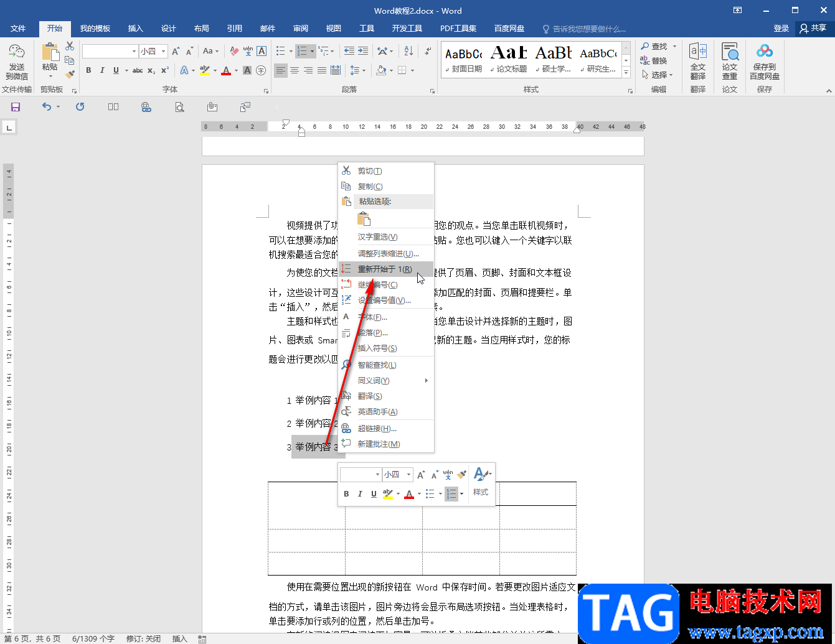Image resolution: width=835 pixels, height=644 pixels.
Task: Click 样式 Styles in mini toolbar
Action: tap(481, 482)
